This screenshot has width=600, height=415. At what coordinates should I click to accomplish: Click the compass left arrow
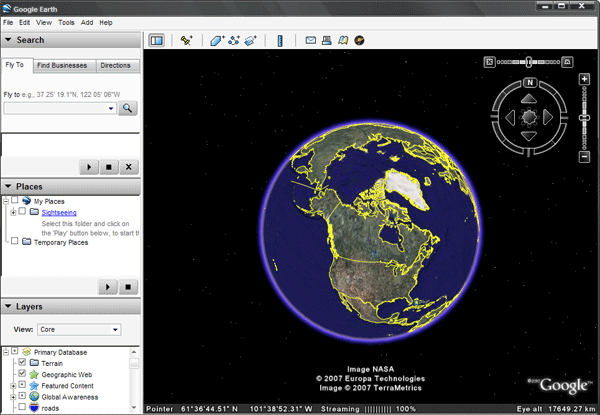click(510, 117)
